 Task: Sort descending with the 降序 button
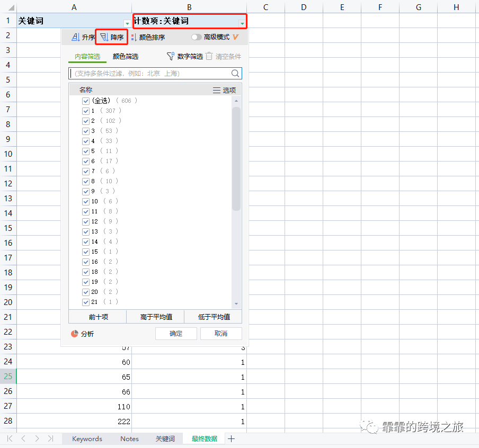coord(112,37)
